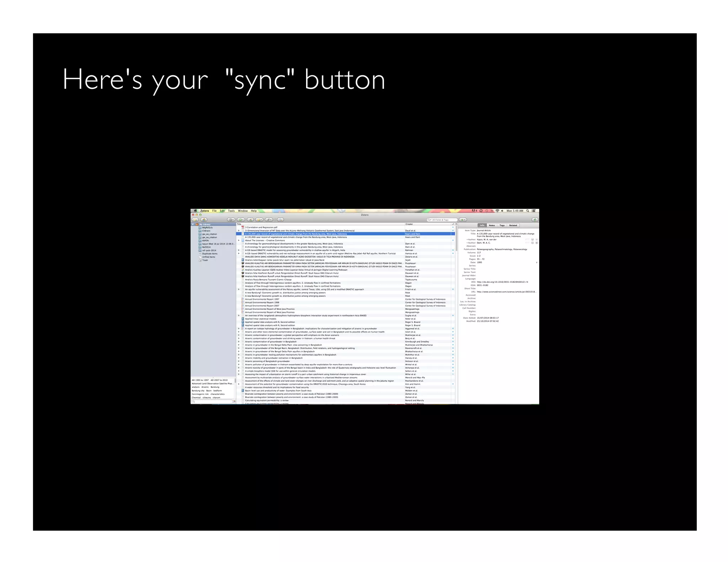Open the Zotero app menu
This screenshot has width=728, height=562.
tap(204, 211)
